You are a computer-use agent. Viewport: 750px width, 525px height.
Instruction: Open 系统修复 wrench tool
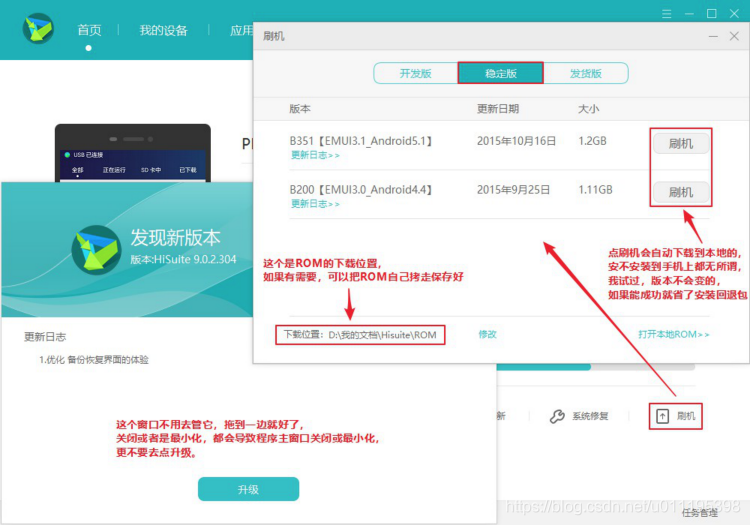579,416
